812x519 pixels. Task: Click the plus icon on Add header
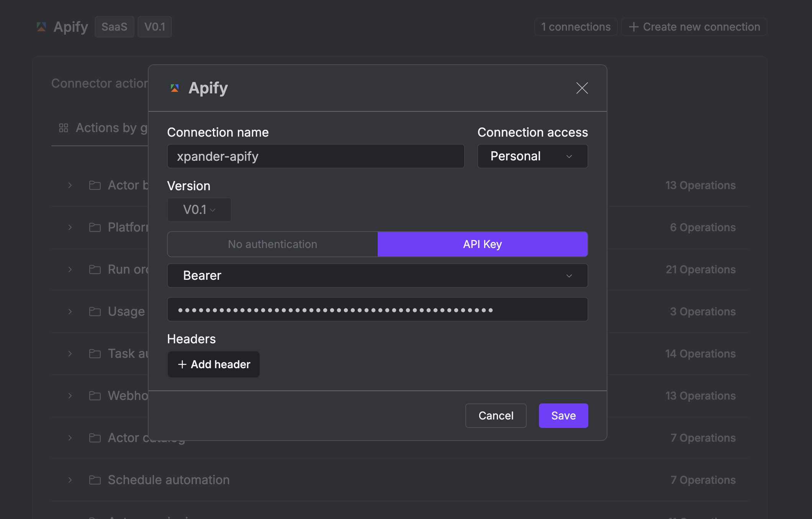182,364
